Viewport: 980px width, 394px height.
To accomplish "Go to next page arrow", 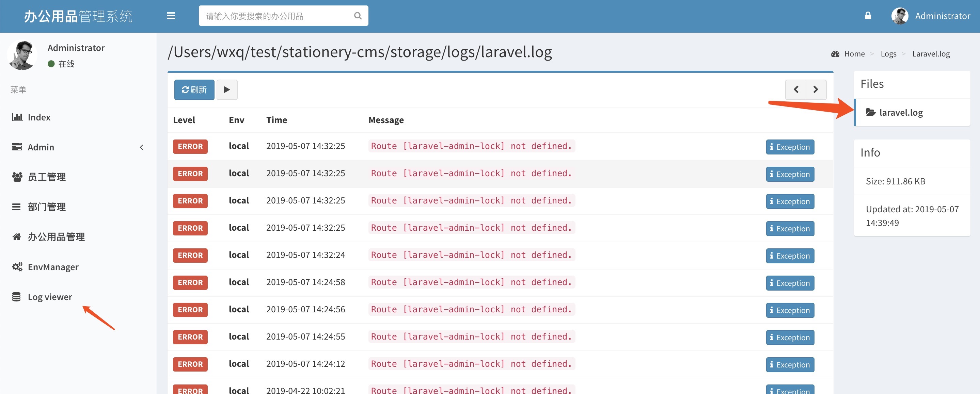I will tap(816, 90).
